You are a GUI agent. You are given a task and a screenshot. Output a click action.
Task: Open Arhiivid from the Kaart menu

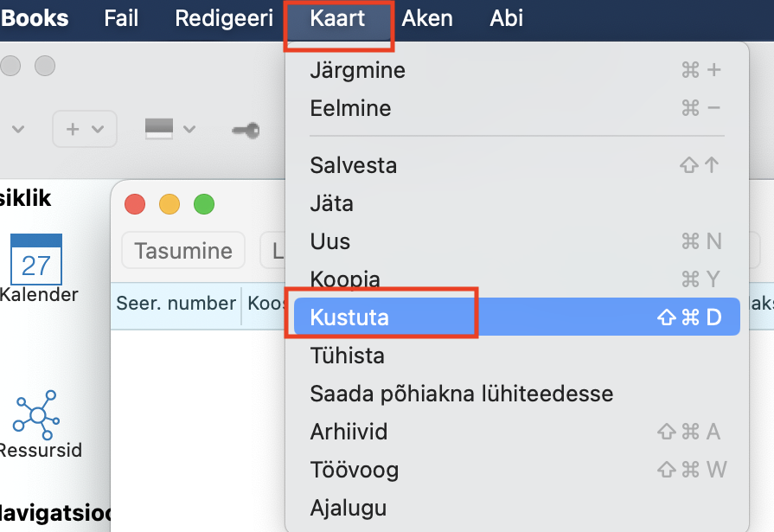tap(349, 432)
